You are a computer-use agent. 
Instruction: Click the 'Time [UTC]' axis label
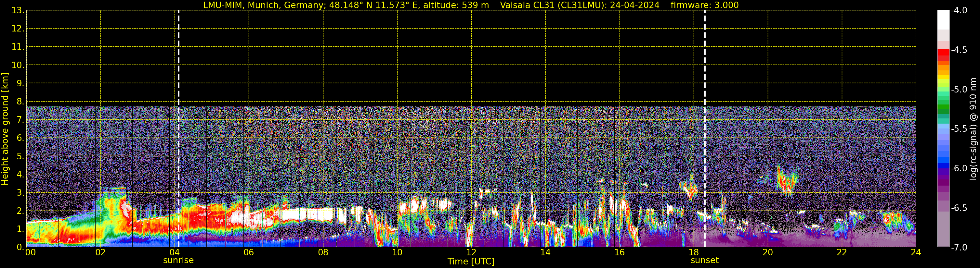471,262
